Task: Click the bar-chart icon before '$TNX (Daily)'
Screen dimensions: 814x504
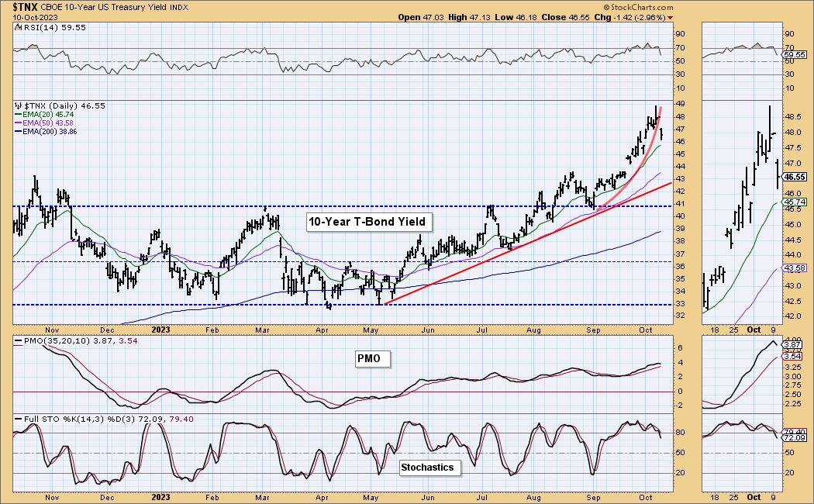Action: [18, 105]
